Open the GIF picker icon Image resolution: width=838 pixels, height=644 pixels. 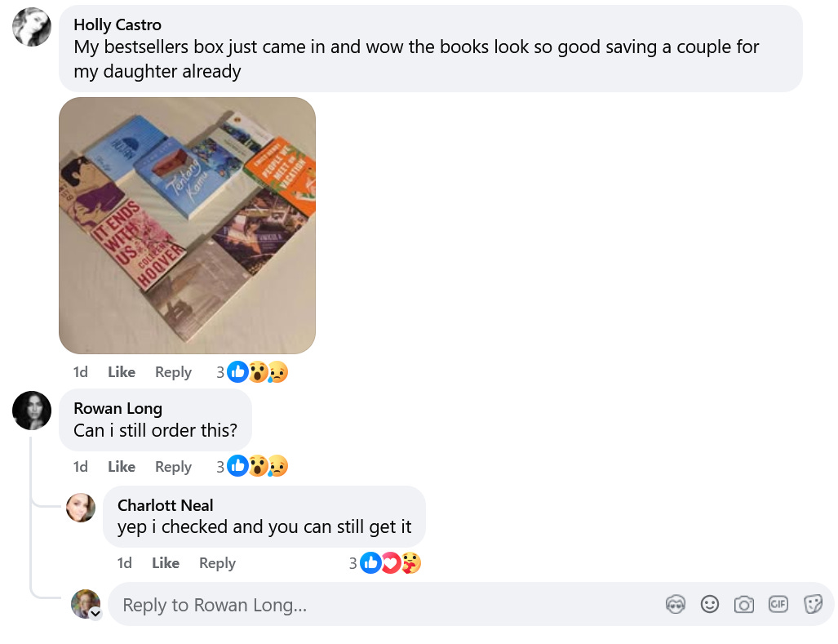(778, 605)
